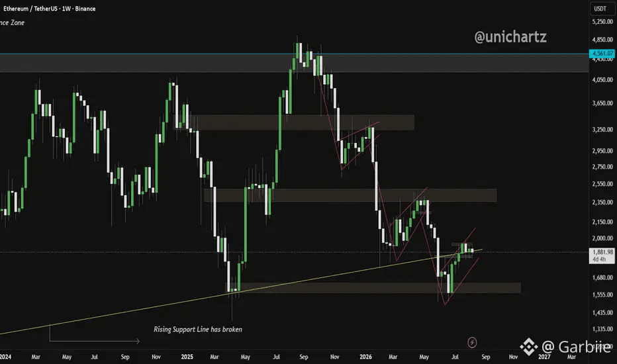Screen dimensions: 617x364
Task: Open the USDT currency selector
Action: tap(600, 9)
